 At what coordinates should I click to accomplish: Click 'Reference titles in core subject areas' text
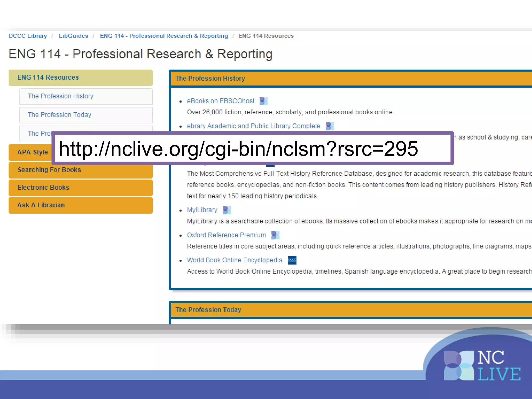(360, 246)
